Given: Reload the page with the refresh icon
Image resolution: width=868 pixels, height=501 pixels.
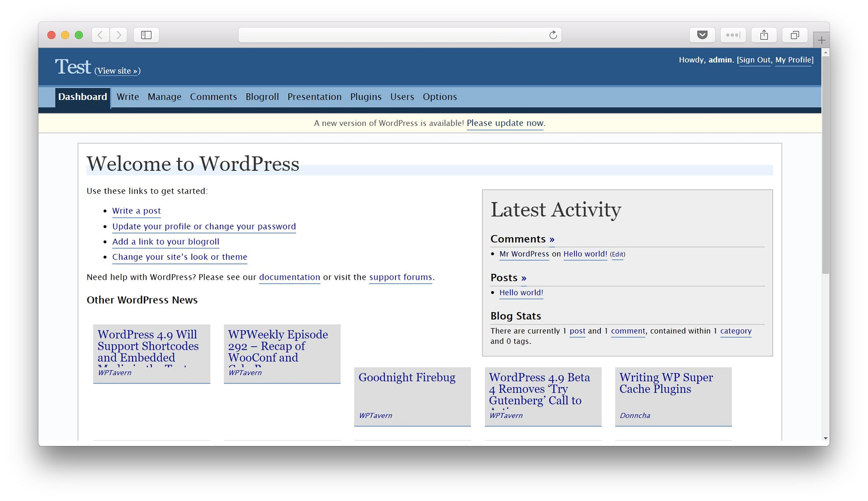Looking at the screenshot, I should (553, 35).
